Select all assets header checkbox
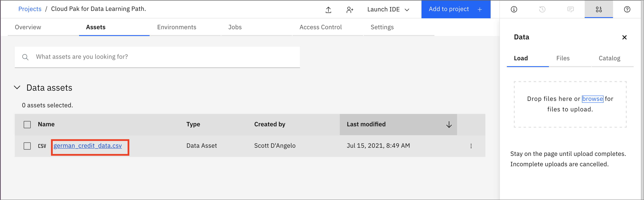644x200 pixels. pos(27,124)
